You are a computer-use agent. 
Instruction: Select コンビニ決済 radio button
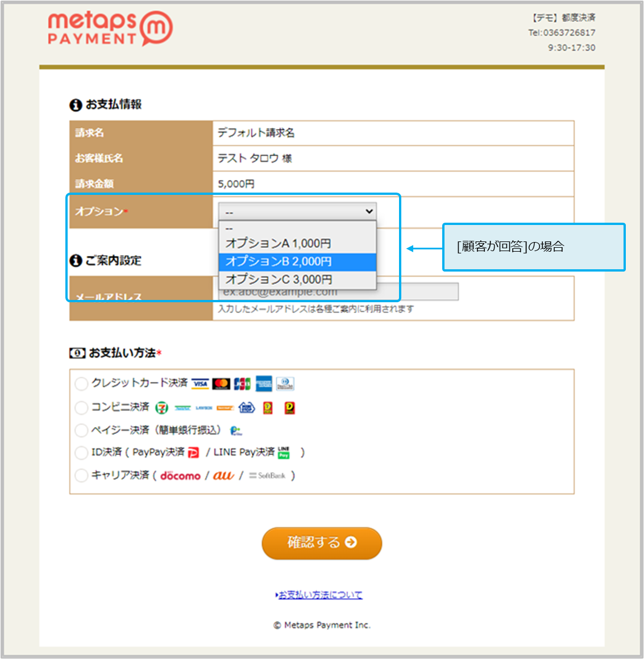pos(81,407)
